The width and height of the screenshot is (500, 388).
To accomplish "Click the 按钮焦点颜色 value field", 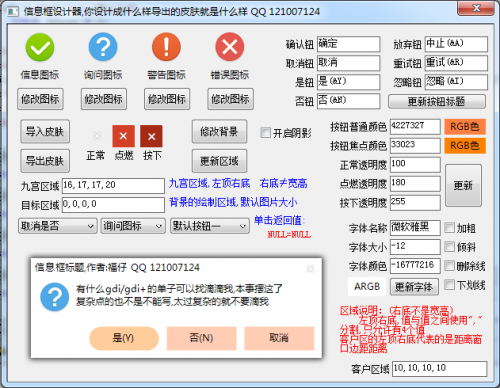I will [x=415, y=146].
